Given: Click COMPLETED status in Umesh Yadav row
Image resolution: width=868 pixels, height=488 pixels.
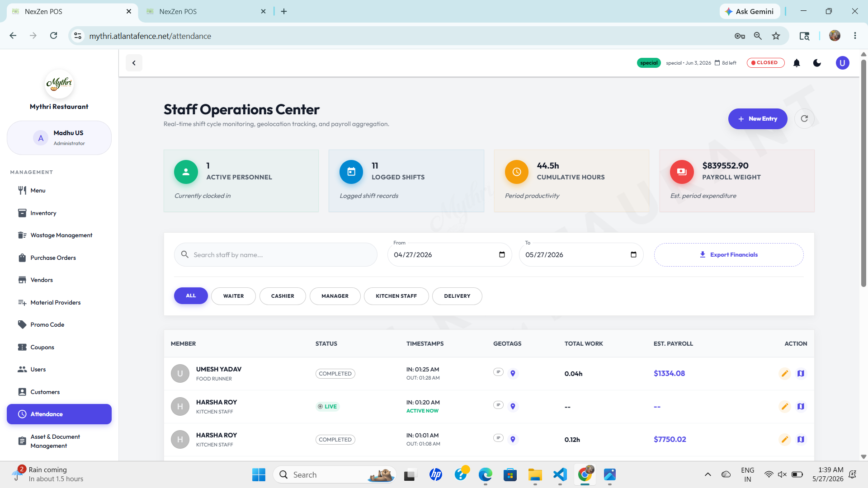Looking at the screenshot, I should pos(335,374).
